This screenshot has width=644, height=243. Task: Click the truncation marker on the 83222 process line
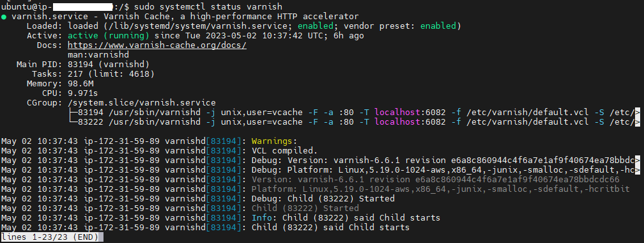(638, 121)
